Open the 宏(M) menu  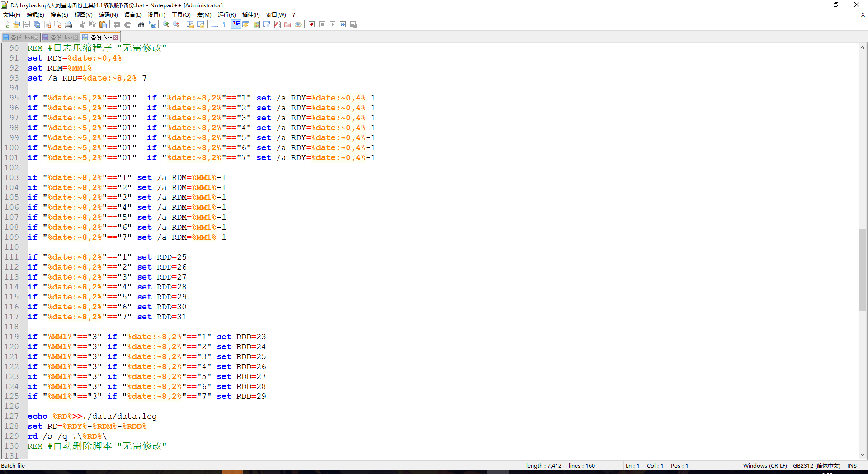(x=204, y=14)
